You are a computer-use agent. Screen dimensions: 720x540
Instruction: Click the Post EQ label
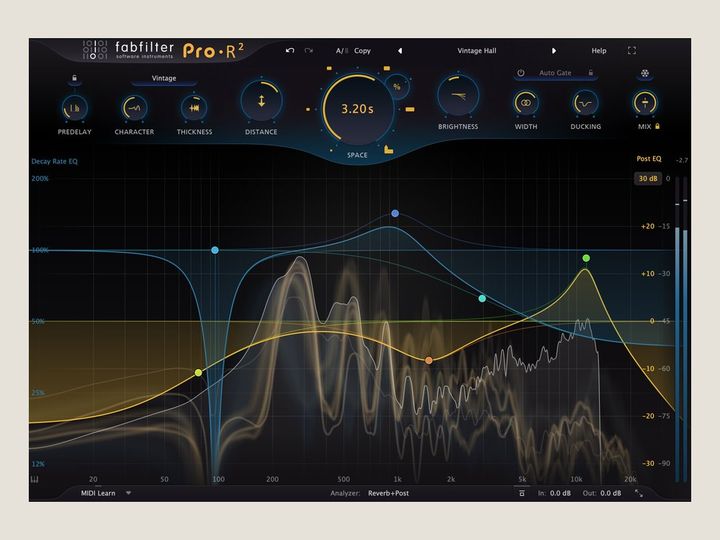pyautogui.click(x=649, y=158)
